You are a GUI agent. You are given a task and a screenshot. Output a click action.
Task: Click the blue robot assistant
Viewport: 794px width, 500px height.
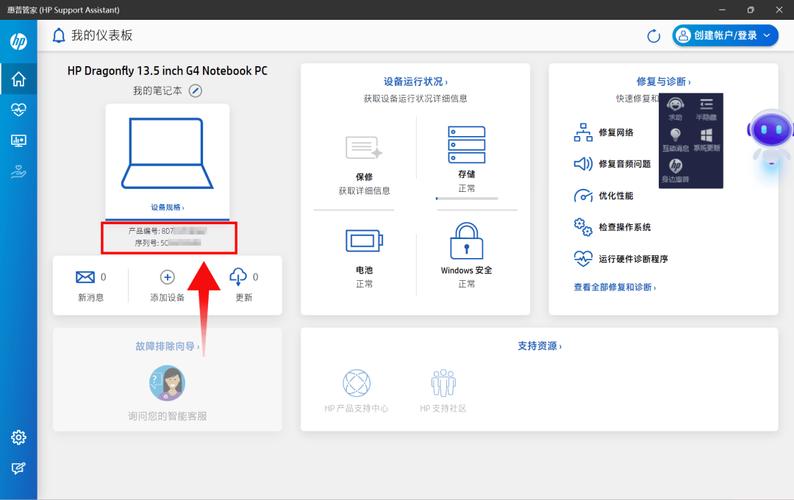(770, 135)
